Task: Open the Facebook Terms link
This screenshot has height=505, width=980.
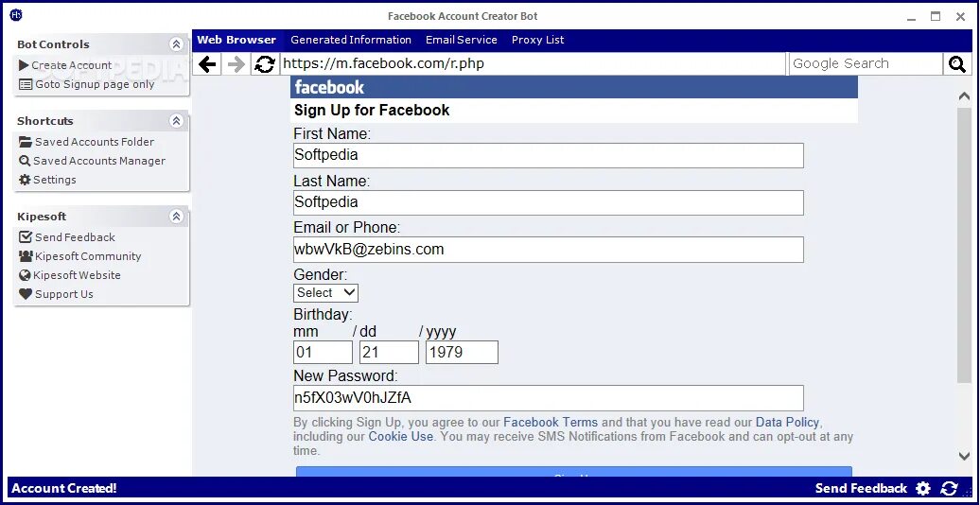Action: click(551, 422)
